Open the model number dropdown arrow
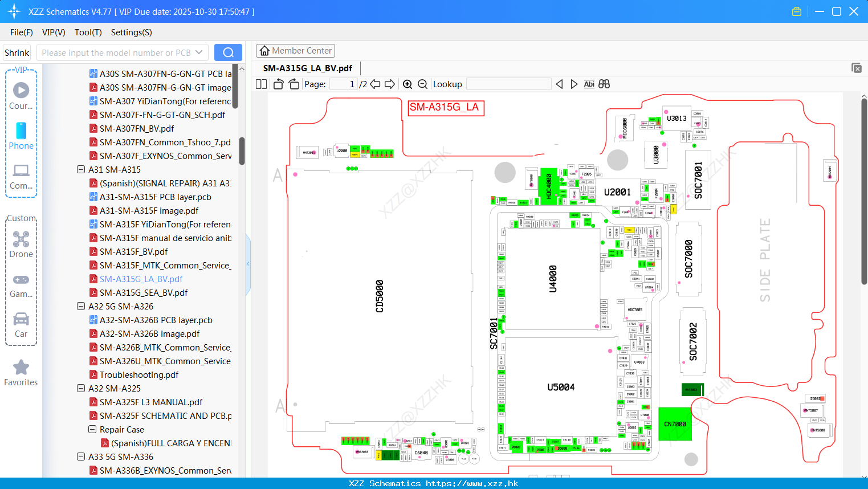Viewport: 868px width, 489px height. [199, 52]
